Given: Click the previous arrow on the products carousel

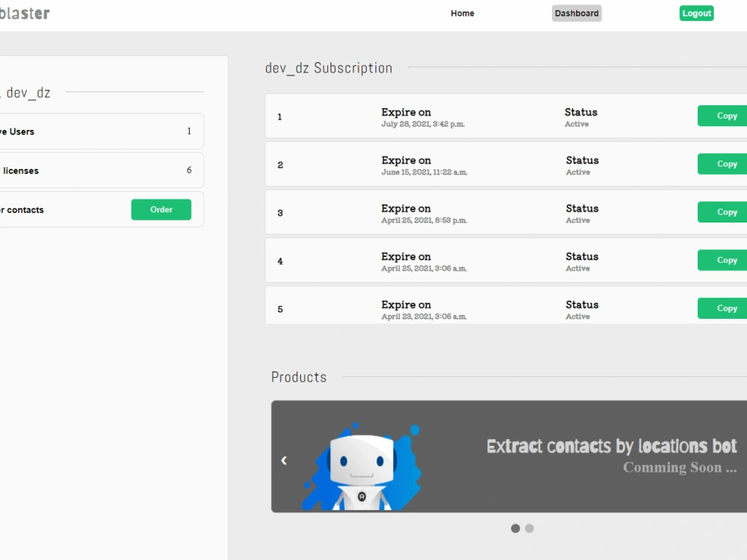Looking at the screenshot, I should (x=284, y=461).
